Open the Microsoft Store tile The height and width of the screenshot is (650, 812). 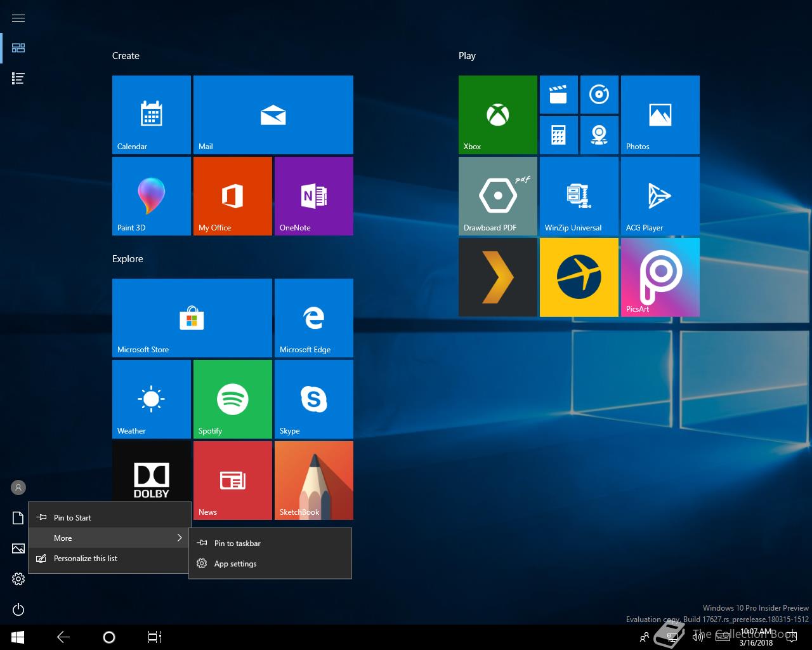(192, 318)
